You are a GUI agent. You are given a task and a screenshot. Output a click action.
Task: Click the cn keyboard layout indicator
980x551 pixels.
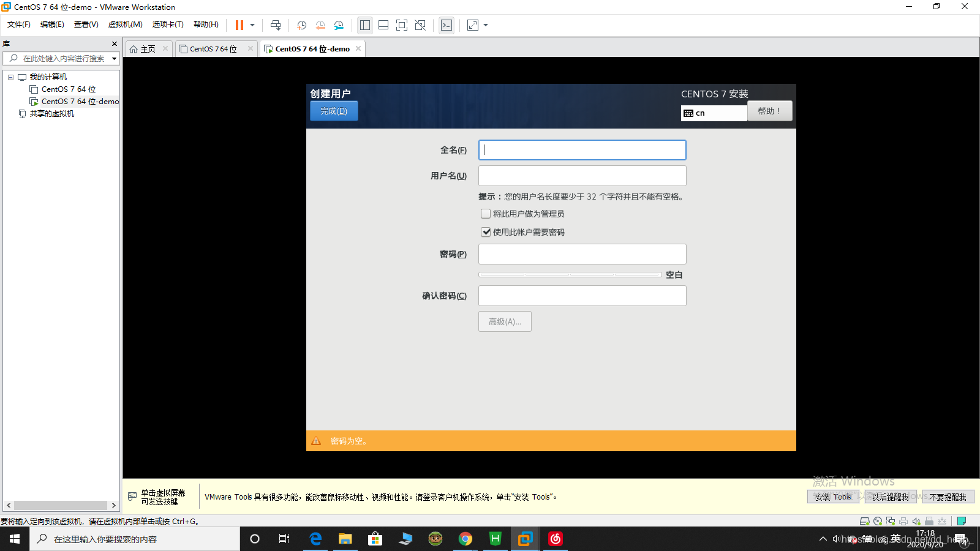pyautogui.click(x=714, y=113)
